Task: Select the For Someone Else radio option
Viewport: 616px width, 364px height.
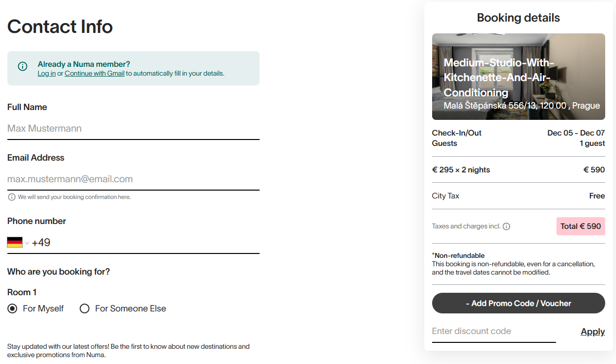Action: point(85,308)
